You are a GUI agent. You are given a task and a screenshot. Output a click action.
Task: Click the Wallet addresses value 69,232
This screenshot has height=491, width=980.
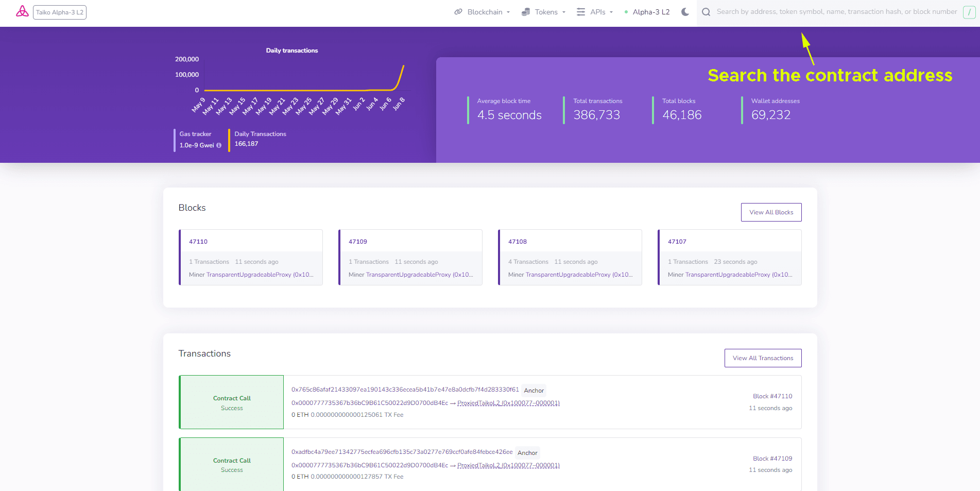(771, 115)
